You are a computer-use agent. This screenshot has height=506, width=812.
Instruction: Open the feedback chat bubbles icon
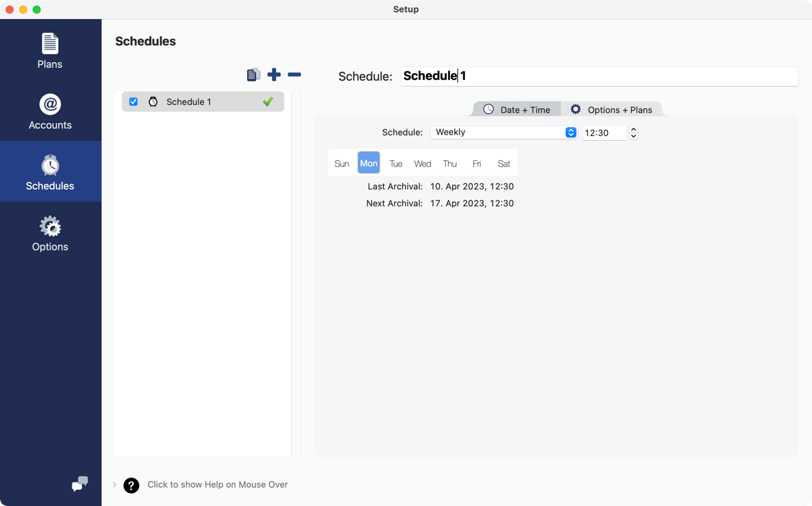coord(80,484)
